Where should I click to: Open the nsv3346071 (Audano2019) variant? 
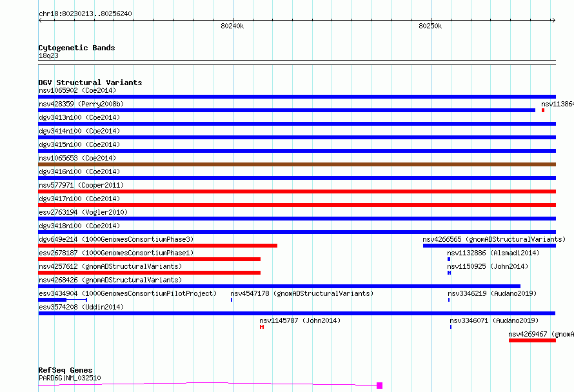(x=494, y=320)
